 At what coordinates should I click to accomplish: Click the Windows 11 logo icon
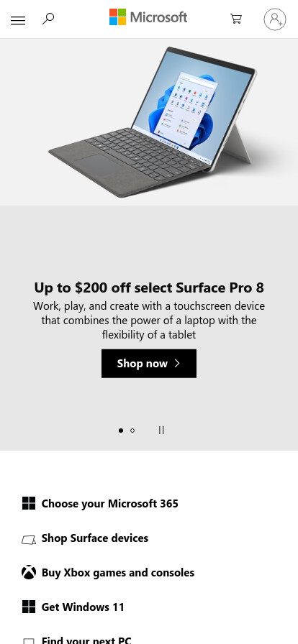coord(29,607)
